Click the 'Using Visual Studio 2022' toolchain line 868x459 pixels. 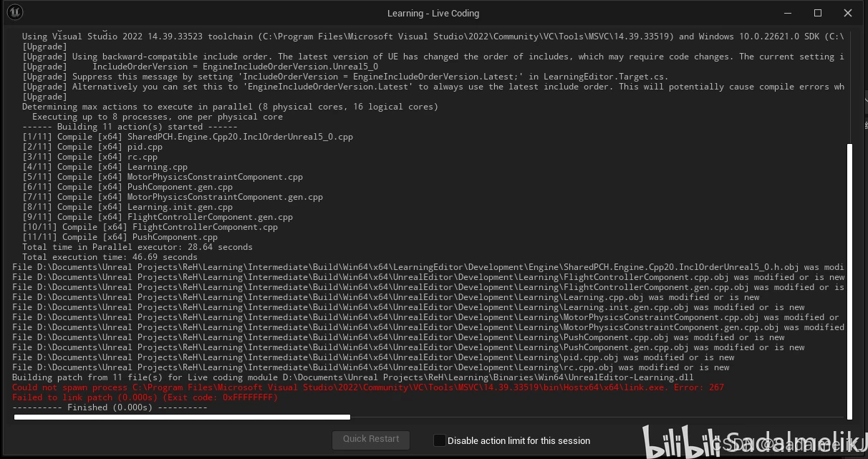coord(433,37)
